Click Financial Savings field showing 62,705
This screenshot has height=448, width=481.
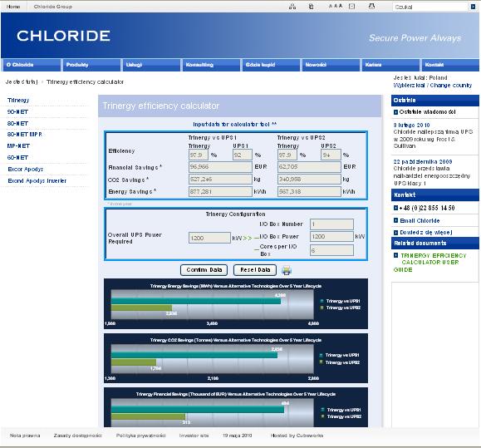pos(309,167)
